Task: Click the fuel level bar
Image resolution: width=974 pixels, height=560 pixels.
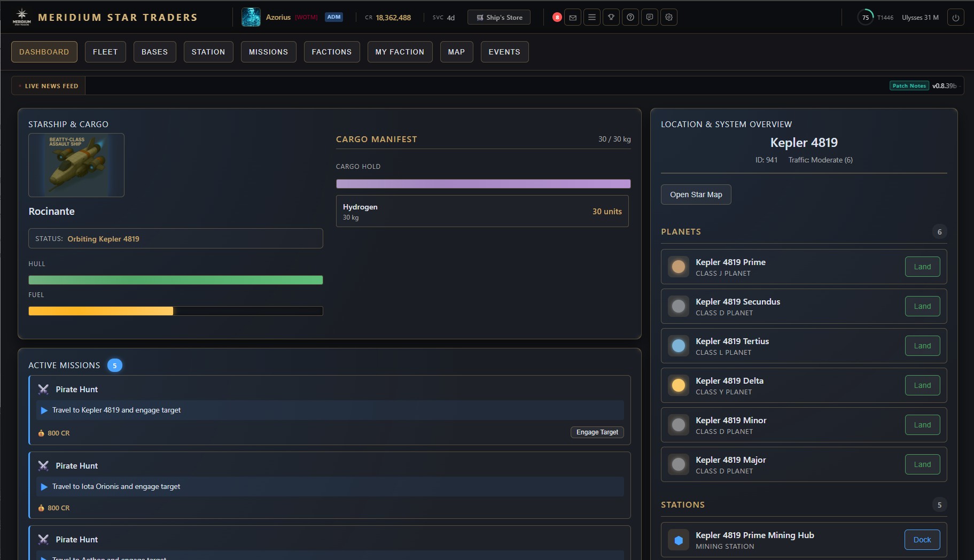Action: (x=175, y=310)
